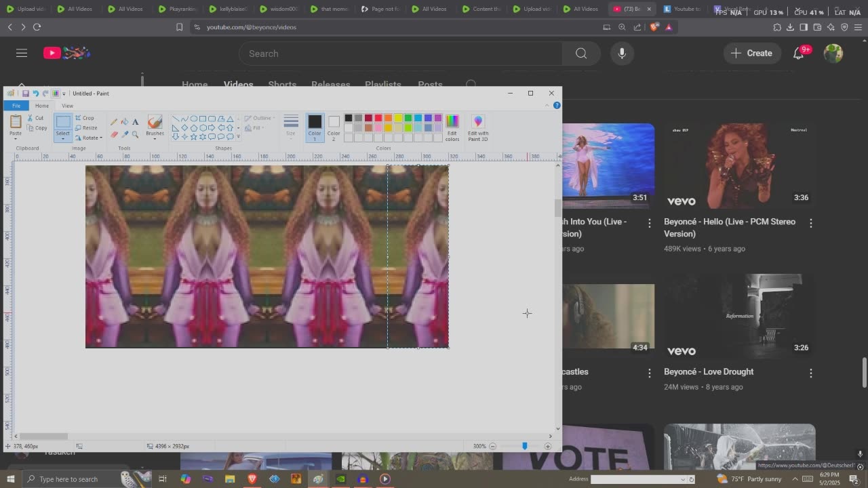Switch to the View ribbon tab
868x488 pixels.
(x=67, y=106)
